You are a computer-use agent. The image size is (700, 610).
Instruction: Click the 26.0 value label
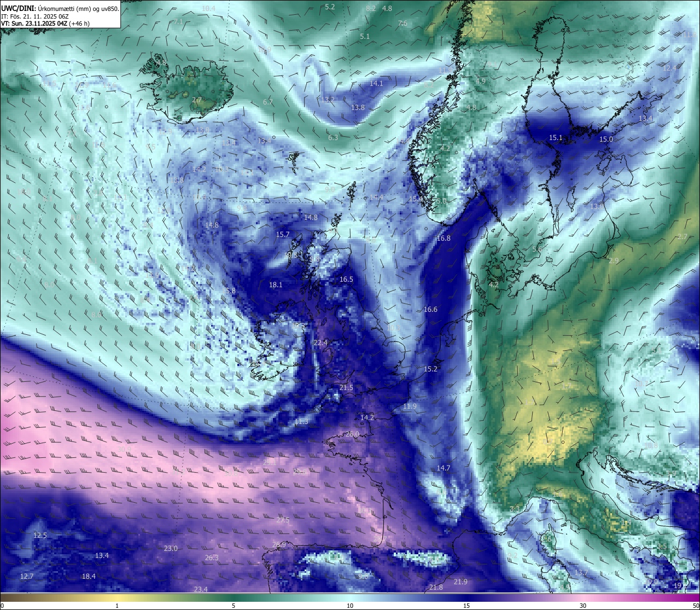pyautogui.click(x=353, y=434)
